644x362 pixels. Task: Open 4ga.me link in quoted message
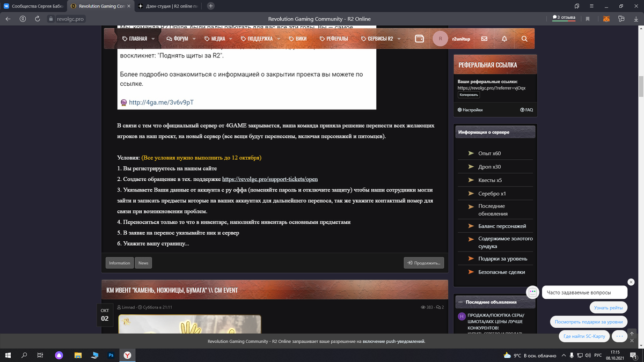click(161, 102)
